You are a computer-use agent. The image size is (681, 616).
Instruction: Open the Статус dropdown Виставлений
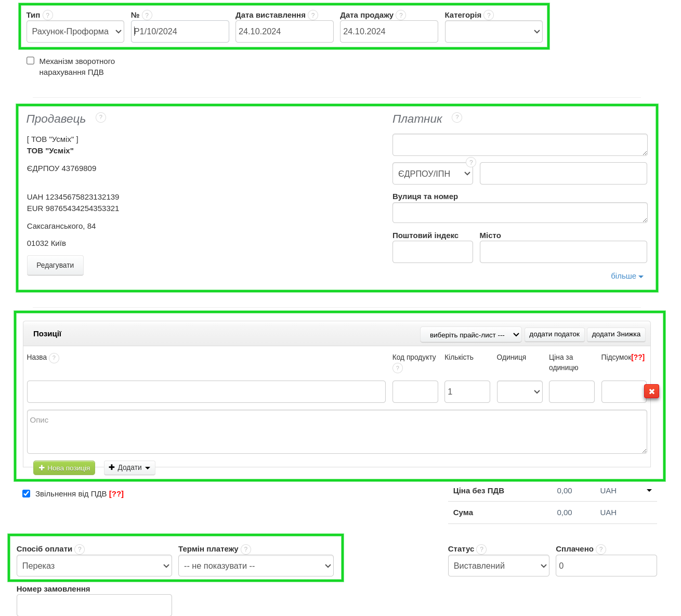click(498, 566)
